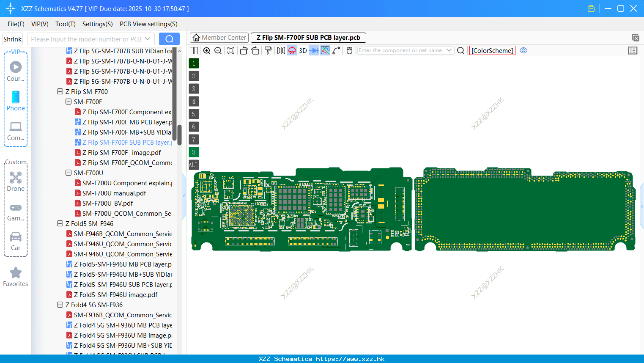Zoom out of the PCB view

click(218, 50)
